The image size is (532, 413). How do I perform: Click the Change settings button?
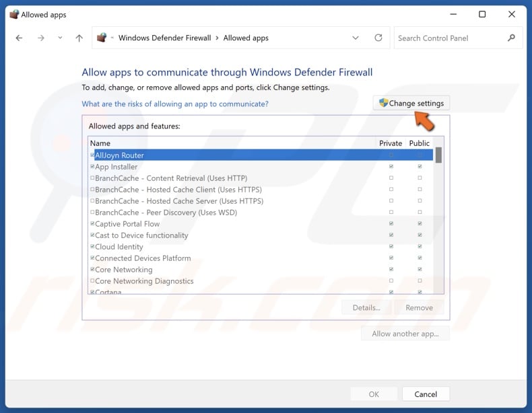tap(411, 104)
